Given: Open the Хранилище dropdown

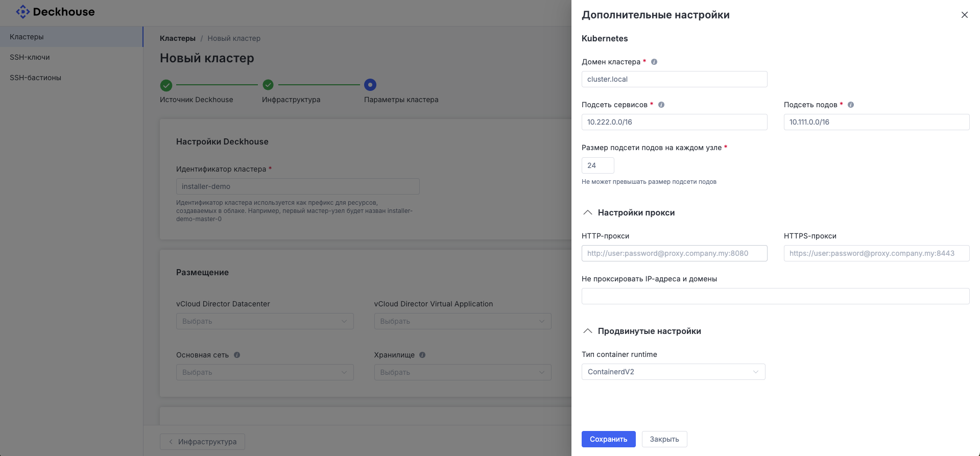Looking at the screenshot, I should pos(463,372).
